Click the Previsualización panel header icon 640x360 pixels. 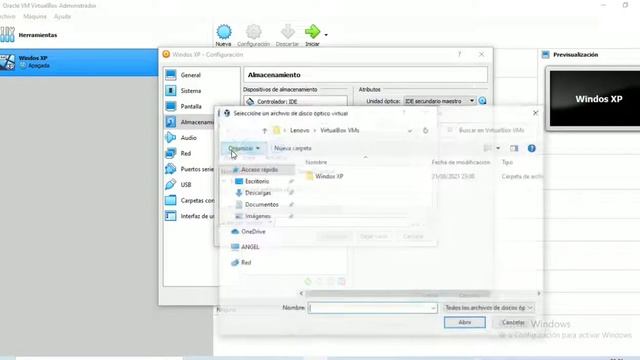pyautogui.click(x=545, y=55)
